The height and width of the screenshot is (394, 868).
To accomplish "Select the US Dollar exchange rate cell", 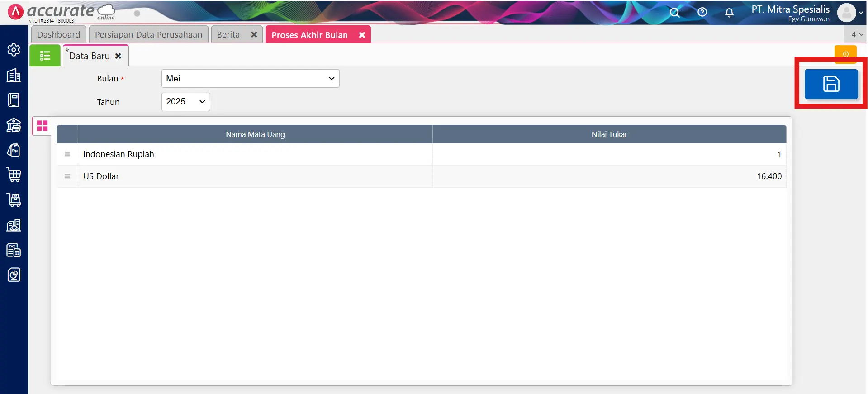I will [609, 176].
